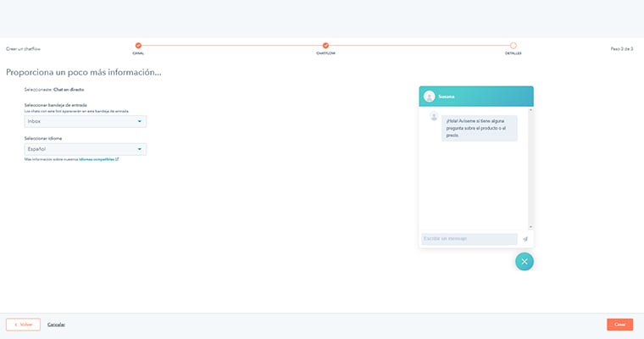644x339 pixels.
Task: Click the CHATFLOW step checkmark icon
Action: tap(325, 46)
